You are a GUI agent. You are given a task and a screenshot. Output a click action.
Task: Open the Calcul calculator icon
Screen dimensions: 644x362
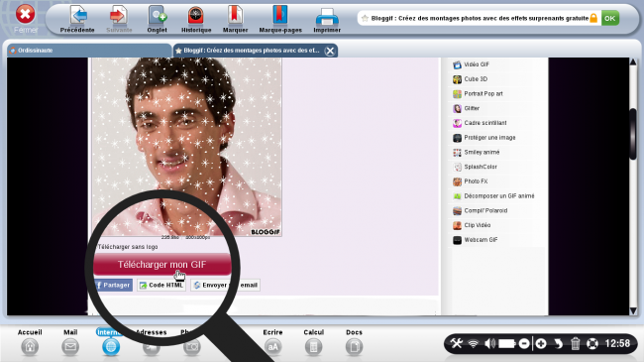point(313,347)
